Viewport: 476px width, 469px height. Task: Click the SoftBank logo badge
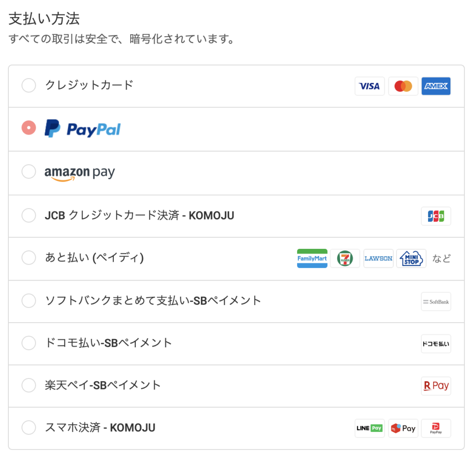436,301
